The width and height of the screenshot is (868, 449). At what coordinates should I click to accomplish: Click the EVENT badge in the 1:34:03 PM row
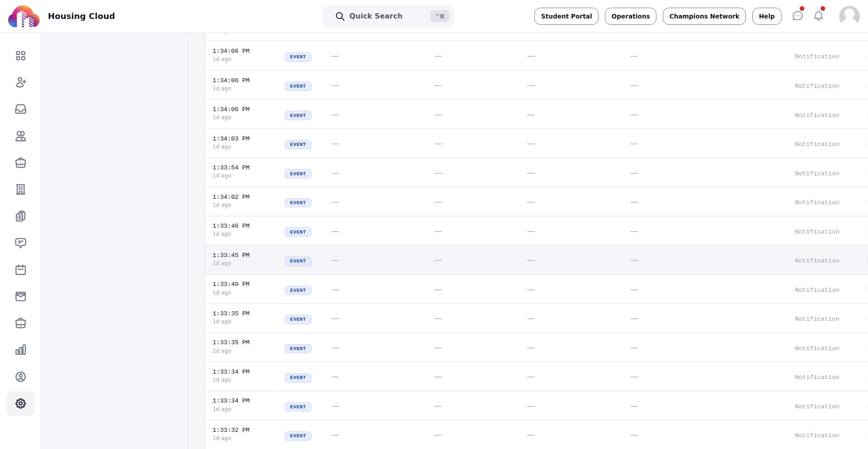(x=298, y=145)
